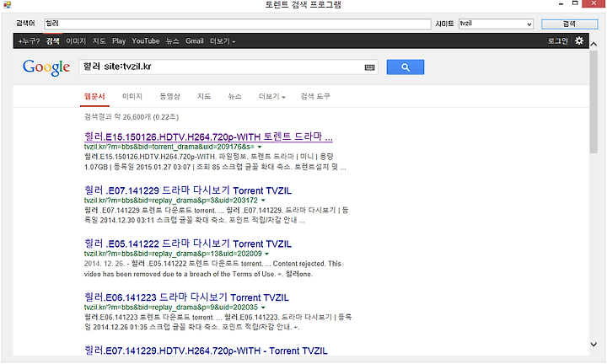Open the on-screen keyboard icon in search box

[x=370, y=67]
